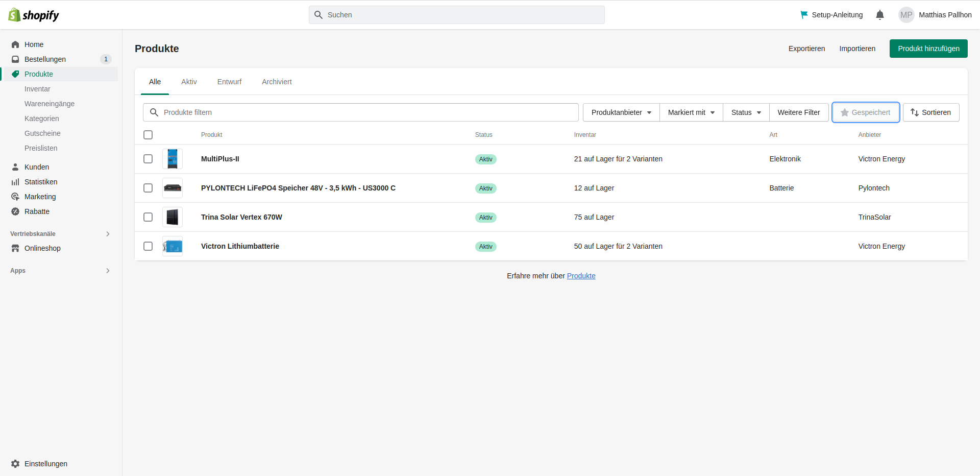This screenshot has height=476, width=980.
Task: Switch to the Archiviert tab
Action: point(277,82)
